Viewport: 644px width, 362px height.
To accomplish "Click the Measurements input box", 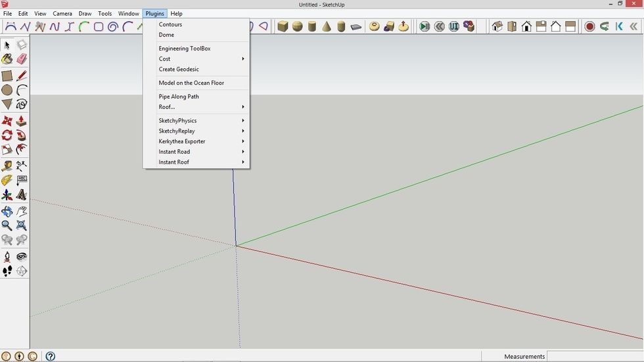I will pyautogui.click(x=595, y=356).
